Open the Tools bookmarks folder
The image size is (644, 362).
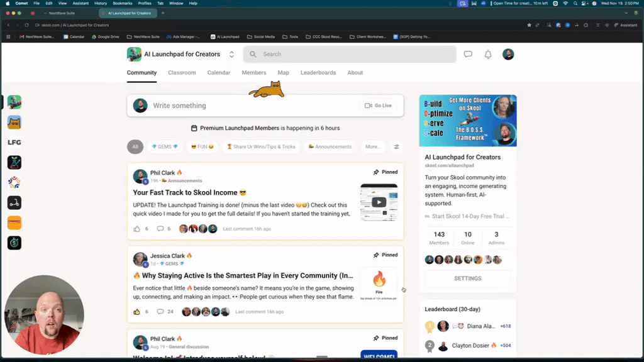[x=290, y=36]
